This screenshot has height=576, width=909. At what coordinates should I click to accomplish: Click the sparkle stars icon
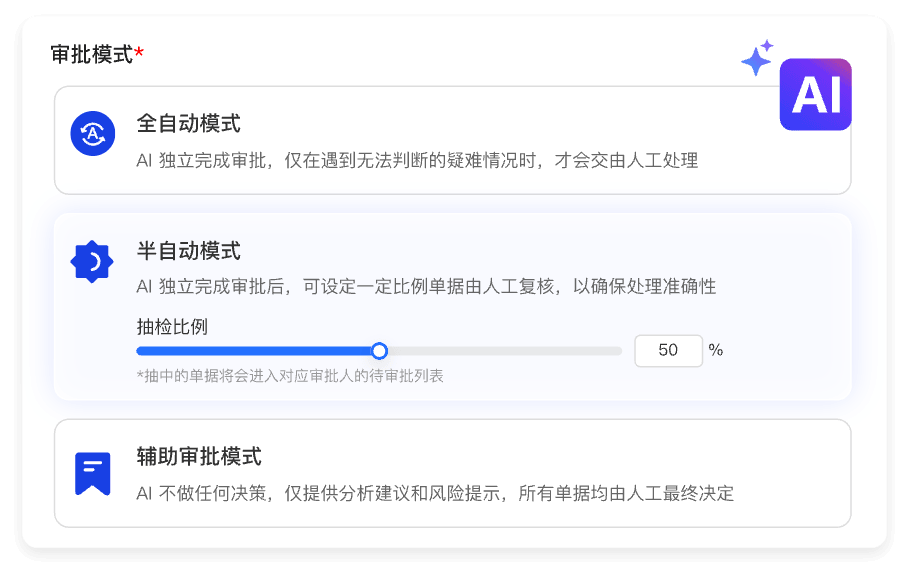click(757, 58)
